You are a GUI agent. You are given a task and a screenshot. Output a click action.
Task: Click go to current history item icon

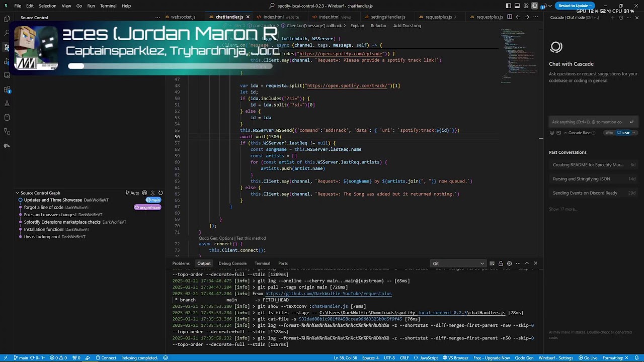tap(144, 193)
